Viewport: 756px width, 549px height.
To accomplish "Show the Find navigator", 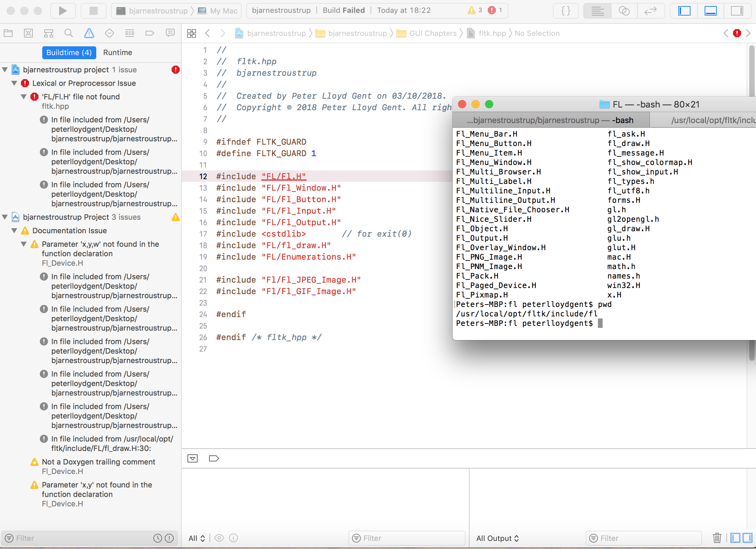I will tap(69, 33).
